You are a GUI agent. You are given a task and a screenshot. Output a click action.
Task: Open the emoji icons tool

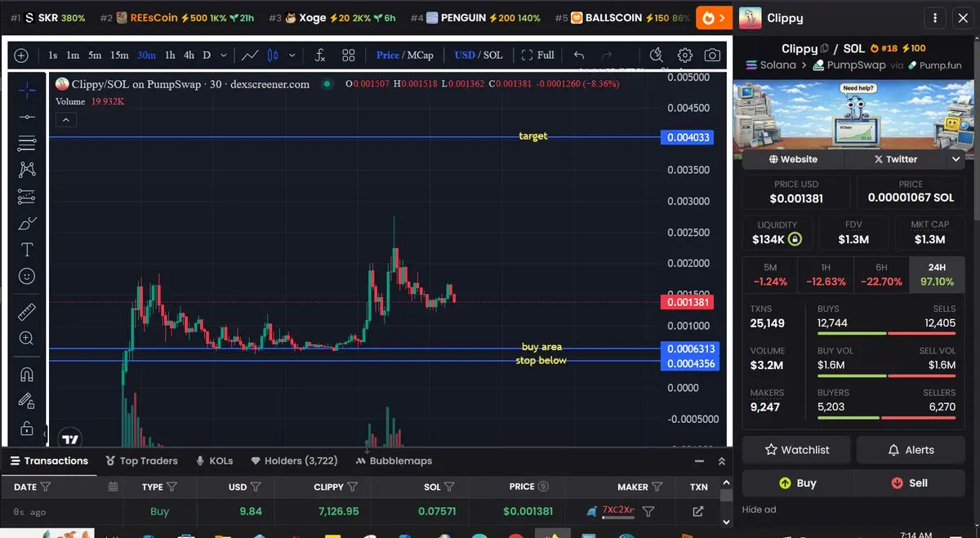27,277
